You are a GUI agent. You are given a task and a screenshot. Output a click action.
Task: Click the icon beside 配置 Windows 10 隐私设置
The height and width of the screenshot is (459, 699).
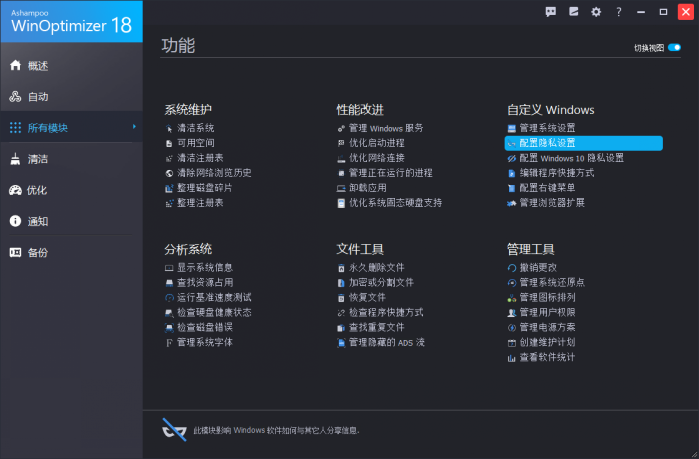tap(512, 159)
